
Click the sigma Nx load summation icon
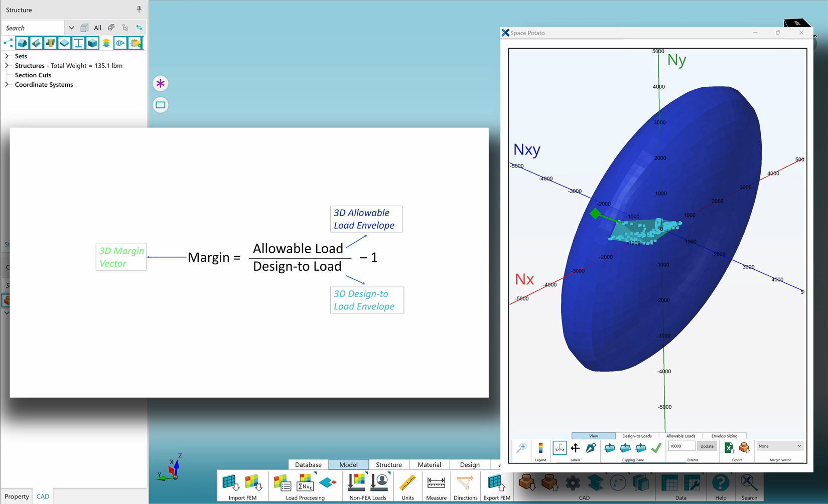coord(305,483)
